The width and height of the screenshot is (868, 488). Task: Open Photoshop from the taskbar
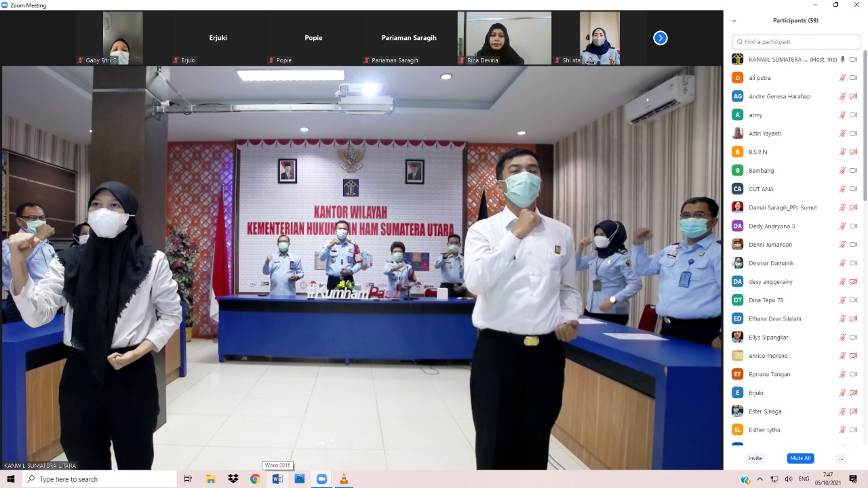(x=300, y=479)
